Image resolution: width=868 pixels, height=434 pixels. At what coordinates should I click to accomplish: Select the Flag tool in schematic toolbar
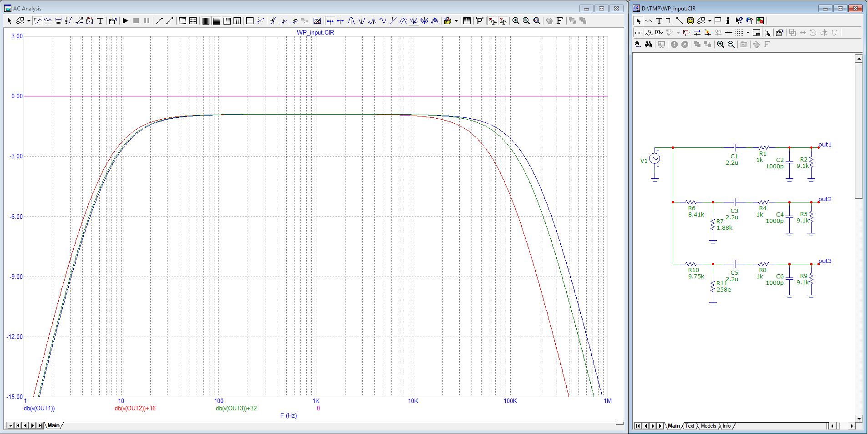(718, 20)
